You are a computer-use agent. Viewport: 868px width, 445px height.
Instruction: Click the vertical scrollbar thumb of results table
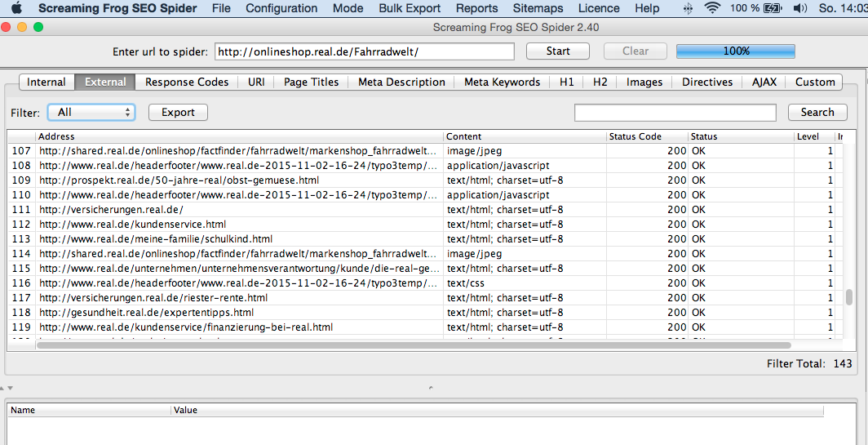click(x=848, y=297)
